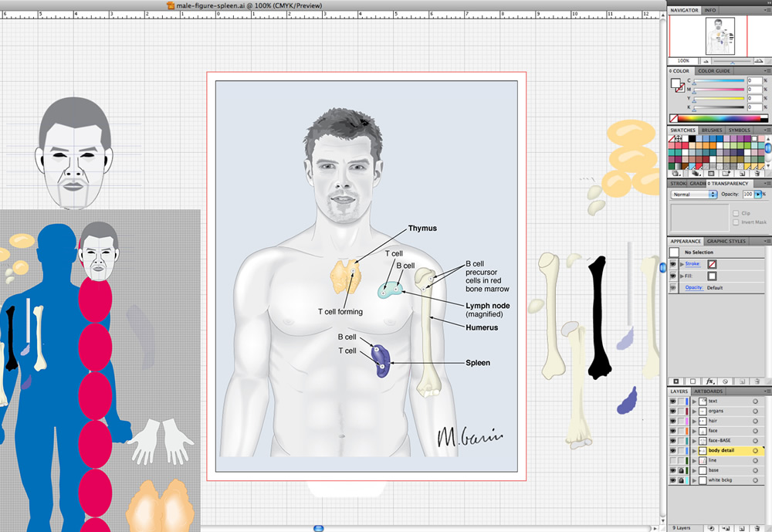Open the Opacity value arrow popup
772x532 pixels.
coord(758,194)
